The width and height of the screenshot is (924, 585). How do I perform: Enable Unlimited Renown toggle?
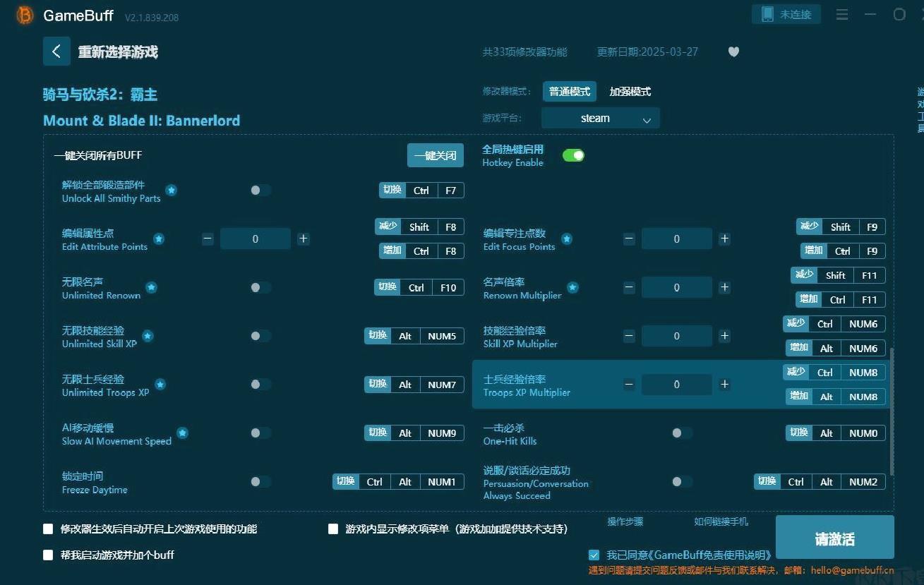coord(260,287)
